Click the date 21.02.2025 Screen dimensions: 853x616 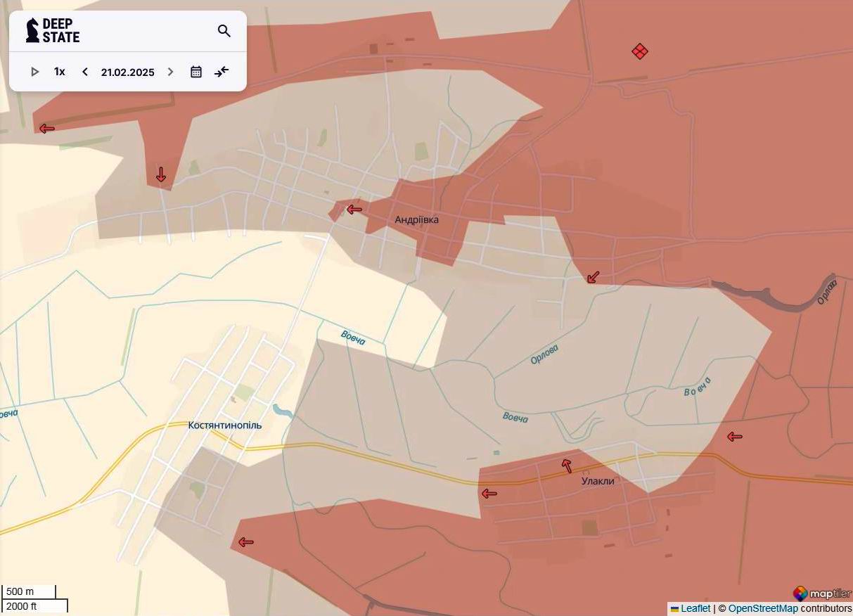coord(127,71)
